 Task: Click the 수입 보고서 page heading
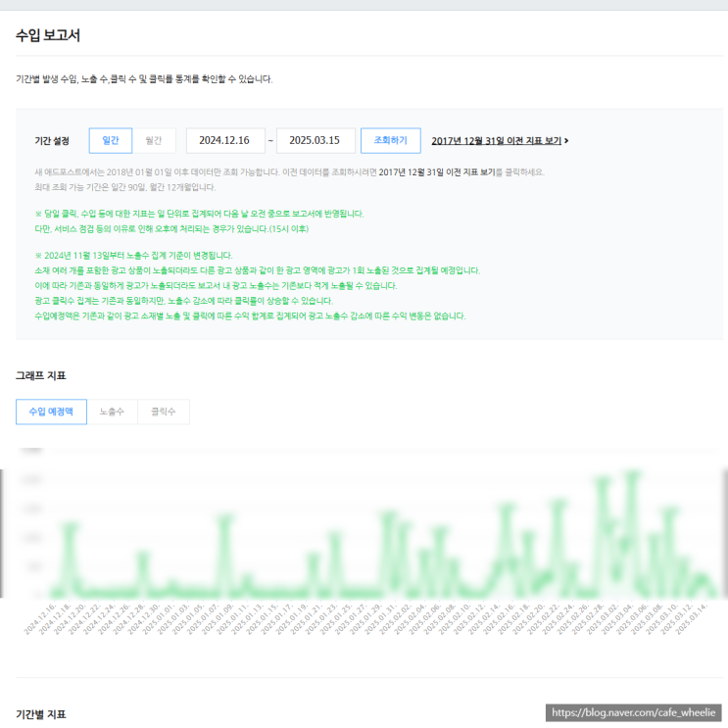click(x=48, y=35)
